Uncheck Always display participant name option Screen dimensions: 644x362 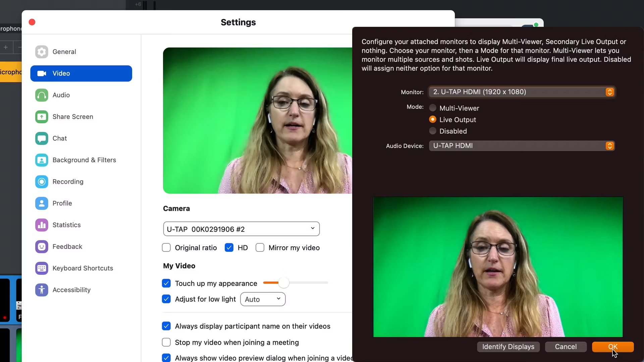coord(166,326)
